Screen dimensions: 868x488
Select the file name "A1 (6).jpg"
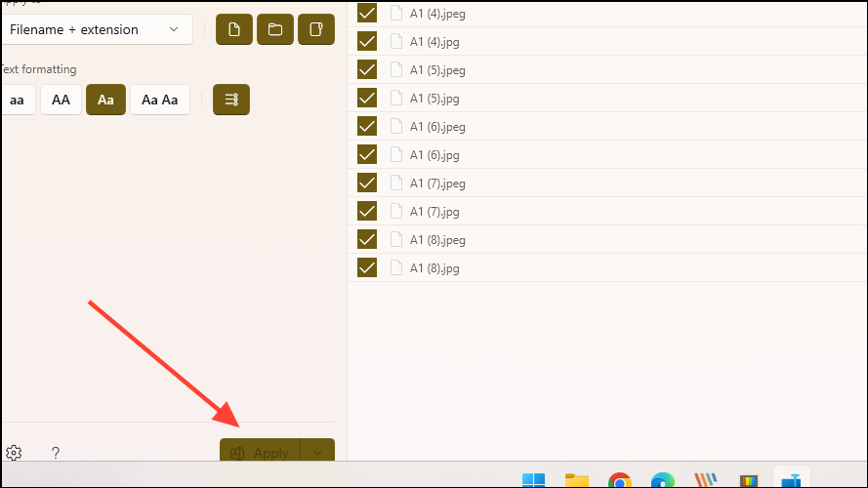[x=434, y=155]
